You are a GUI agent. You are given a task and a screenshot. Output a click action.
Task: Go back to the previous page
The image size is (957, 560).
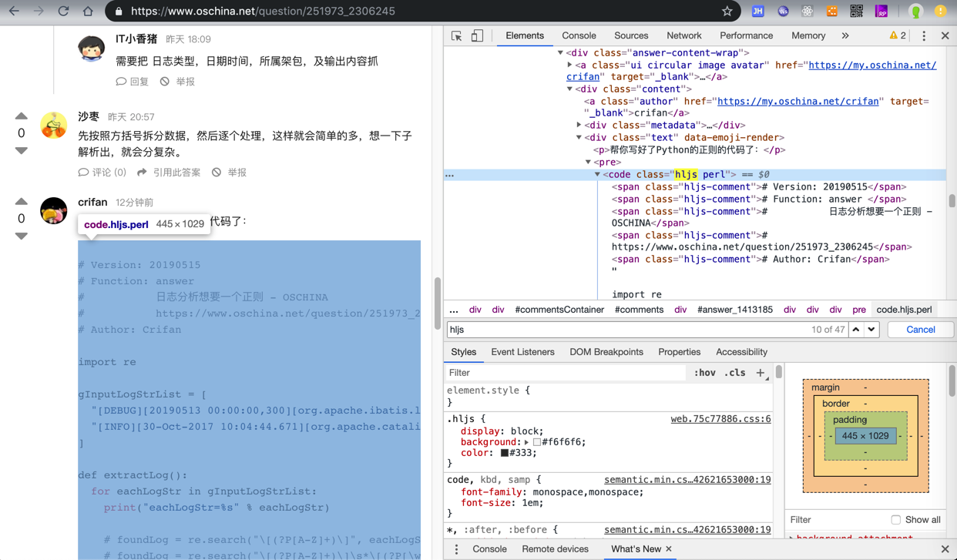14,12
